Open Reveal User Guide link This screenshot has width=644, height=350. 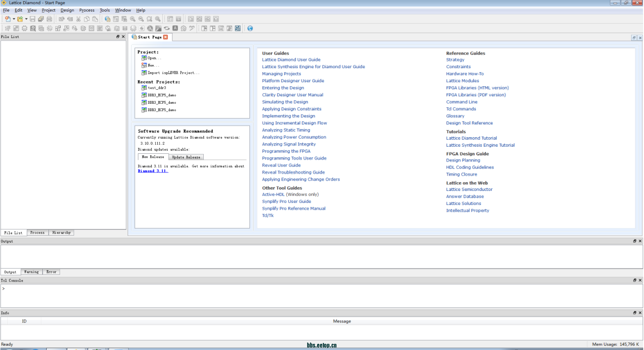click(281, 165)
